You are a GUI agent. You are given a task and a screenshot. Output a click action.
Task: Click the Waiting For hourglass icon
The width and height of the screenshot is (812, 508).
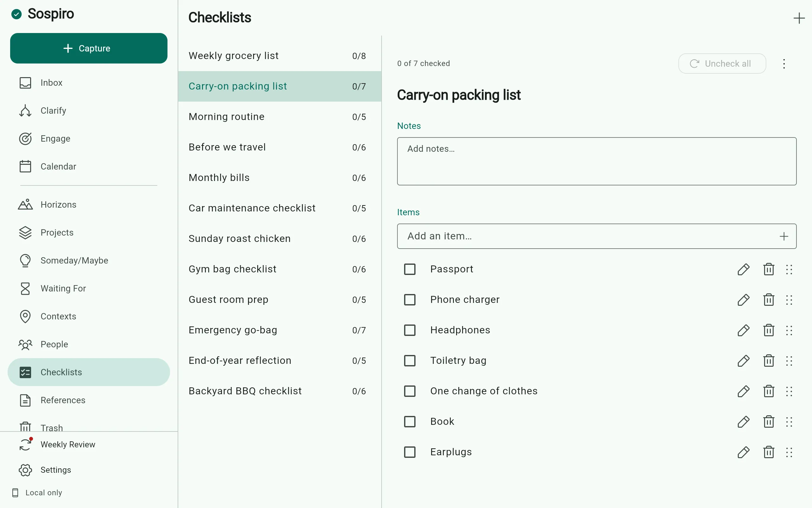click(x=25, y=288)
